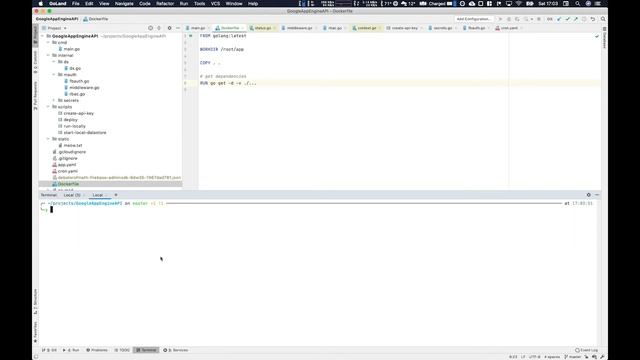Open the Navigate menu

pos(124,4)
